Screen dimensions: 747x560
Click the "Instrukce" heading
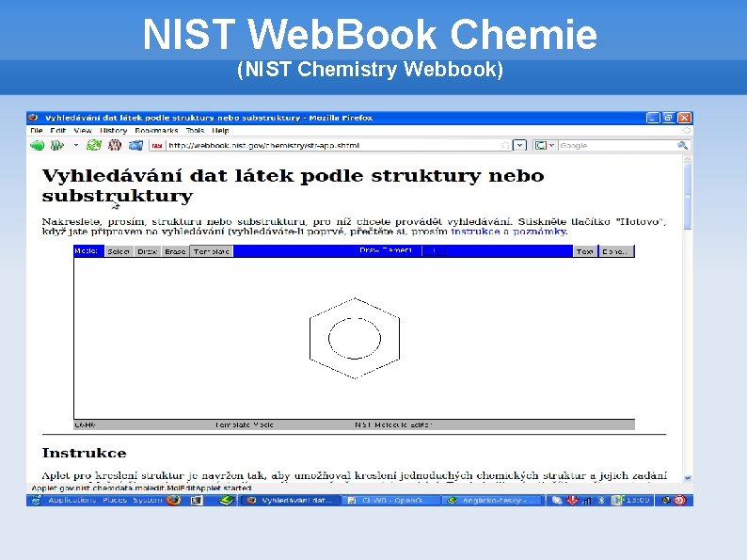click(85, 453)
